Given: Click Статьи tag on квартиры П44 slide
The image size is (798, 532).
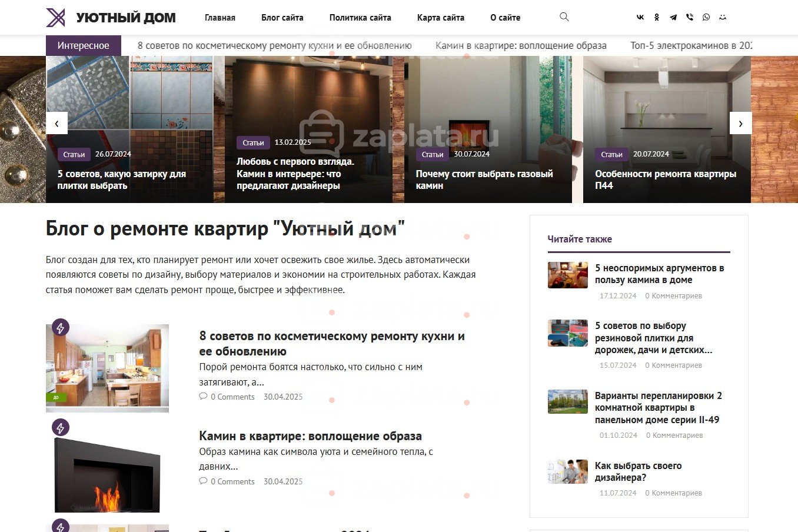Looking at the screenshot, I should [611, 154].
